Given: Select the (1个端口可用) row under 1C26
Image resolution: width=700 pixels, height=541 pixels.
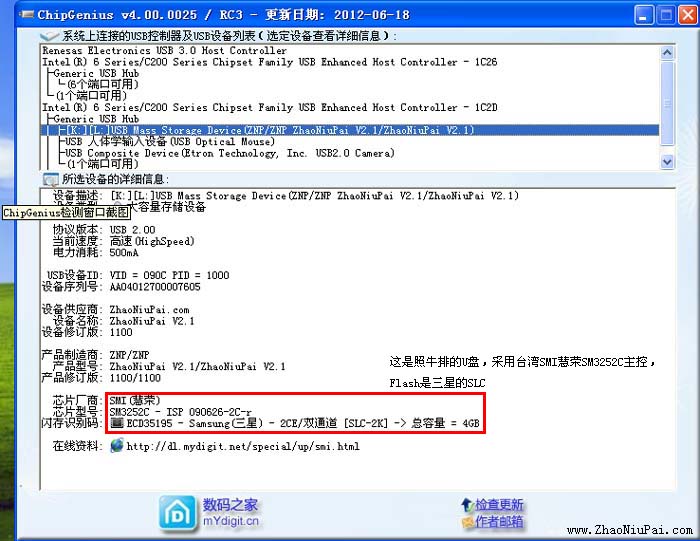Looking at the screenshot, I should point(92,96).
